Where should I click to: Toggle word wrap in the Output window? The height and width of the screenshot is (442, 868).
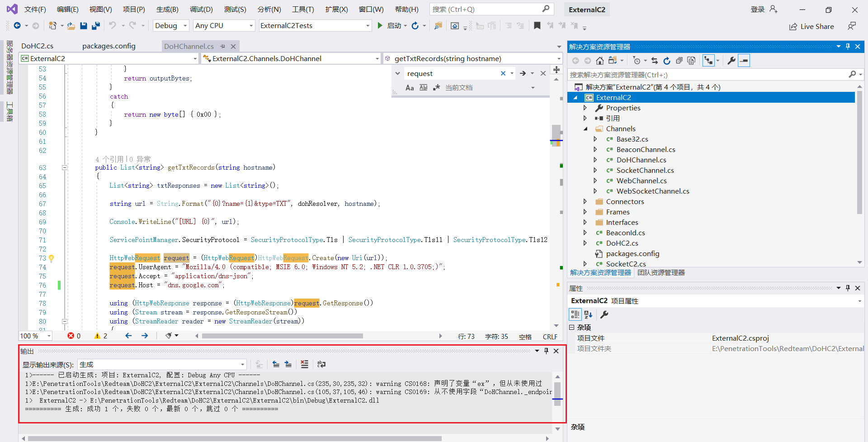(321, 364)
